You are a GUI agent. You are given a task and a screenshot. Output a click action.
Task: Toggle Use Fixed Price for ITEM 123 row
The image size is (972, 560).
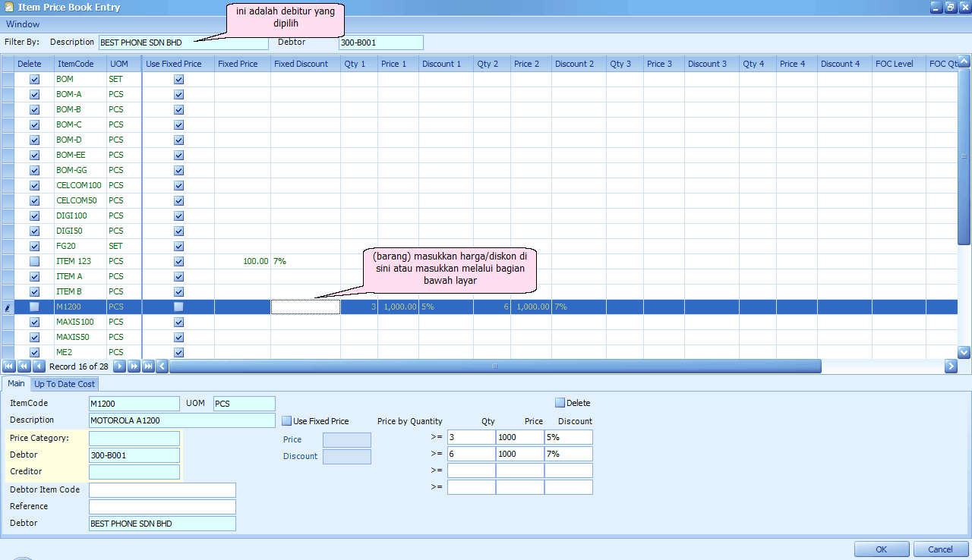pyautogui.click(x=178, y=261)
